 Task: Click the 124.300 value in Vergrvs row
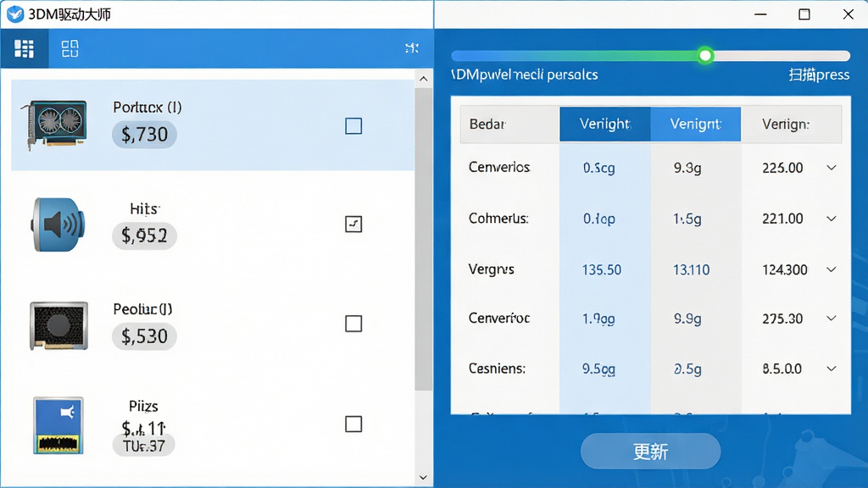[x=785, y=270]
